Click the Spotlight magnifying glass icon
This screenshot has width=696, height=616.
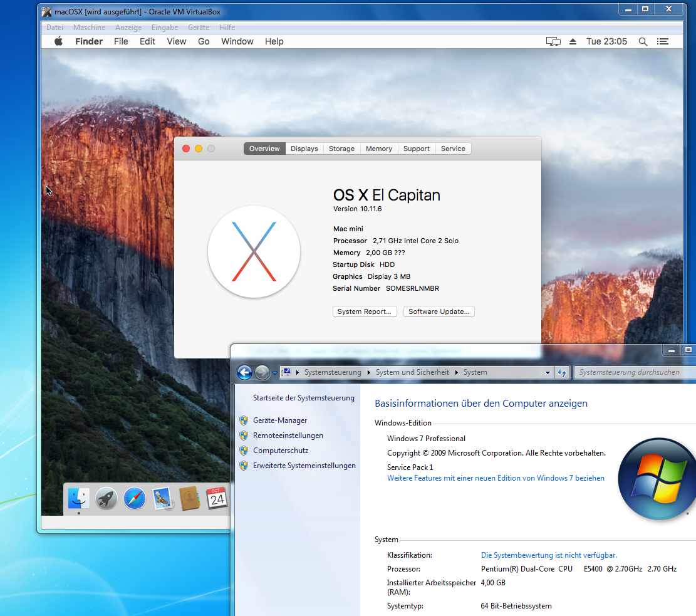643,41
